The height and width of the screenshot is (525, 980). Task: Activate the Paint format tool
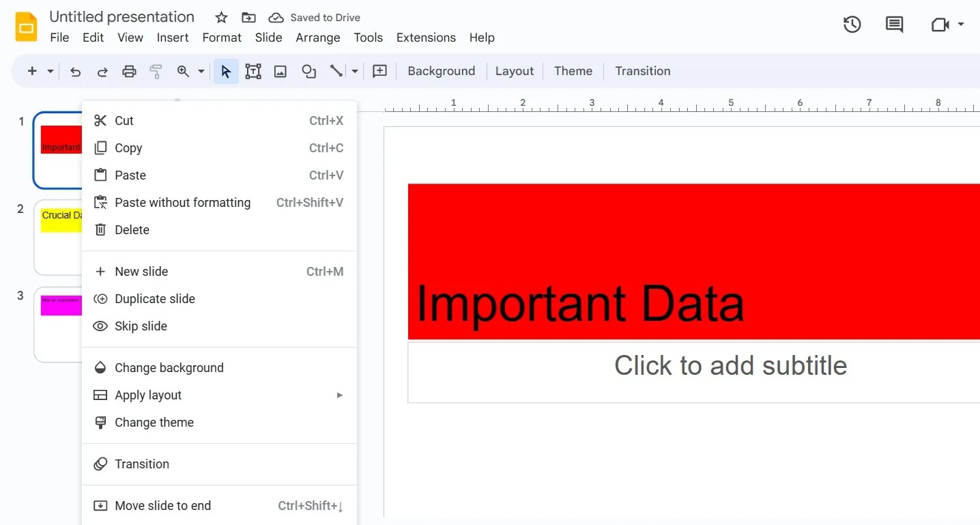coord(156,70)
